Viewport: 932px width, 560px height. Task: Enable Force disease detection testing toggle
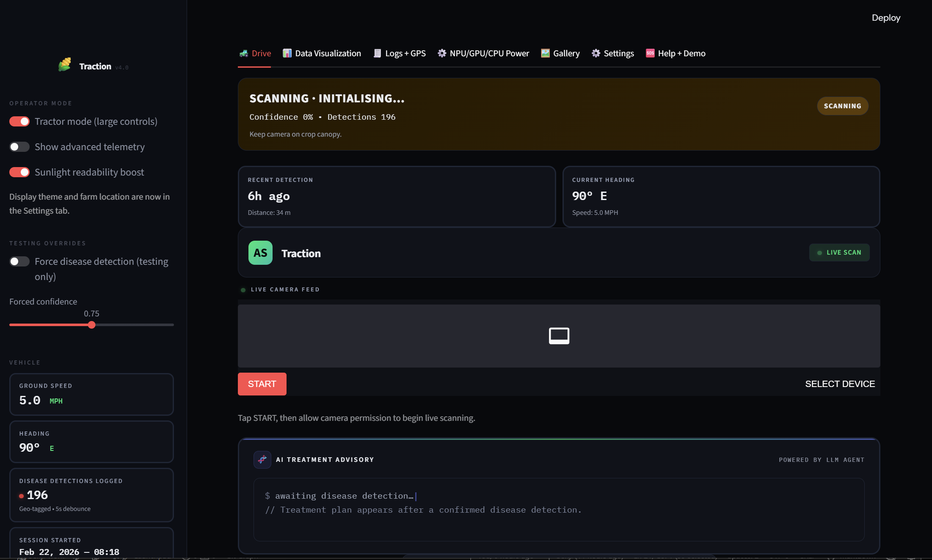(x=19, y=261)
